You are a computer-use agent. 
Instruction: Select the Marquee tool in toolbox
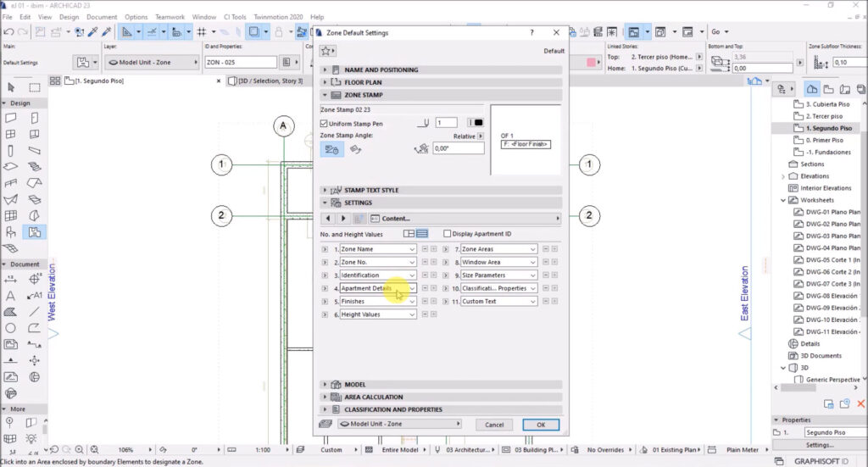pyautogui.click(x=35, y=86)
